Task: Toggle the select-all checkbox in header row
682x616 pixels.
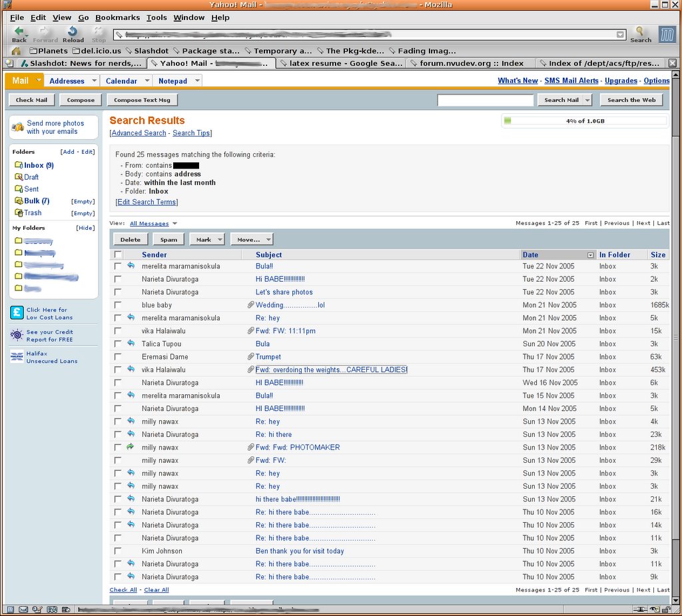Action: tap(118, 254)
